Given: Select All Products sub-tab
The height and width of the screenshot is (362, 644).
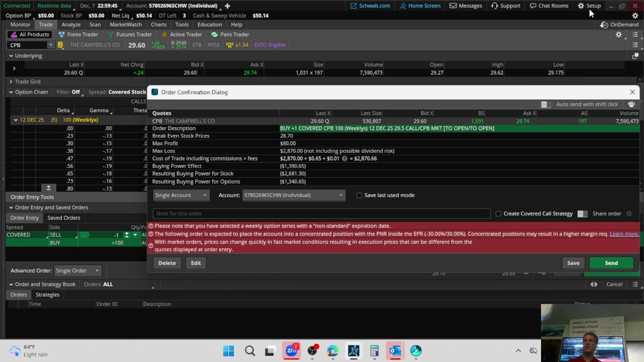Looking at the screenshot, I should pyautogui.click(x=30, y=34).
